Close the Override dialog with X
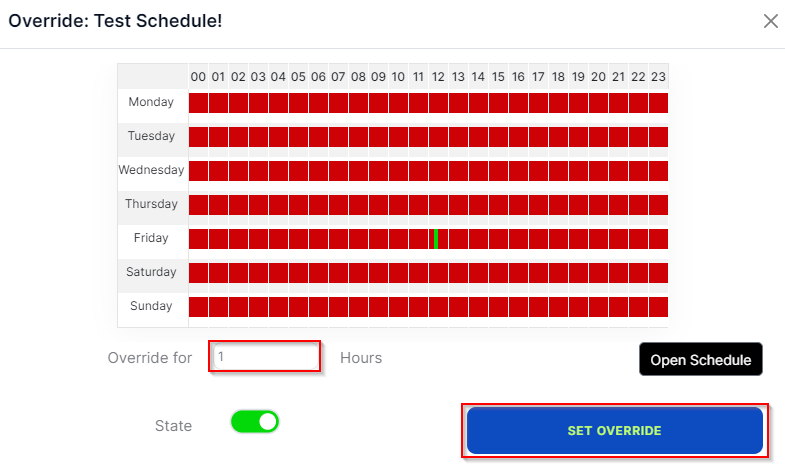 click(x=770, y=21)
